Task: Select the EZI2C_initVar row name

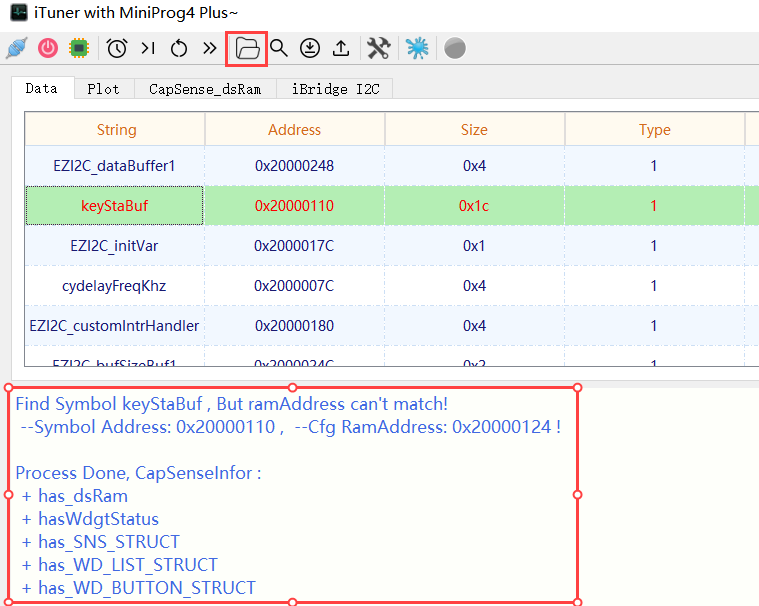Action: click(114, 246)
